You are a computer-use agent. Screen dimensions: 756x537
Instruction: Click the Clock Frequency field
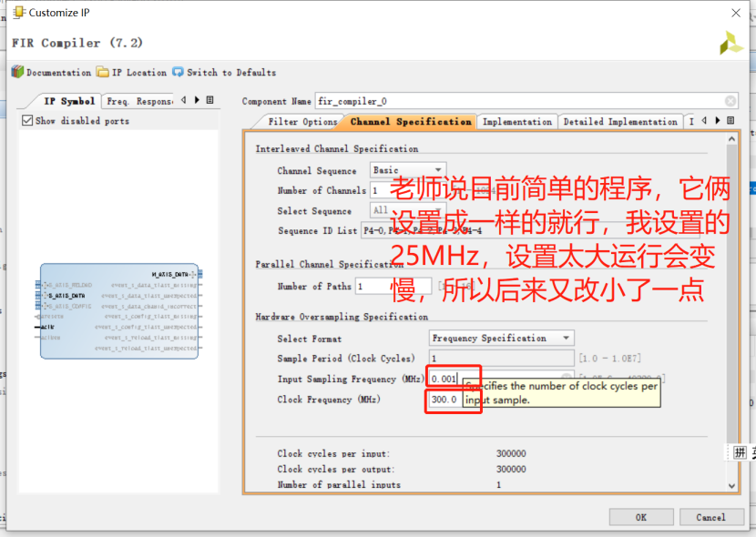pyautogui.click(x=446, y=400)
